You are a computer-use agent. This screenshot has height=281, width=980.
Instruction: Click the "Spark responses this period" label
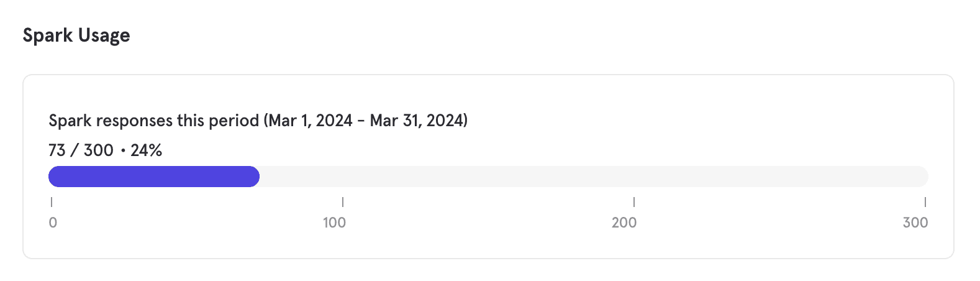(153, 121)
